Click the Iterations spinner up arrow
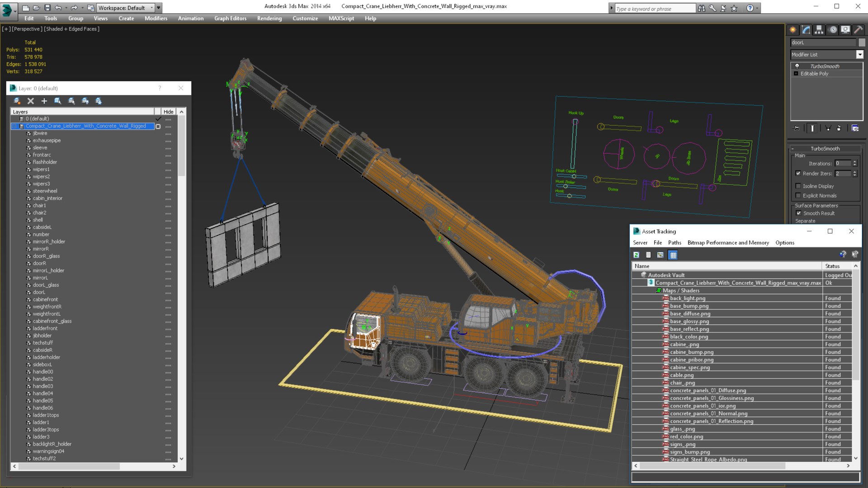Image resolution: width=868 pixels, height=488 pixels. [854, 162]
